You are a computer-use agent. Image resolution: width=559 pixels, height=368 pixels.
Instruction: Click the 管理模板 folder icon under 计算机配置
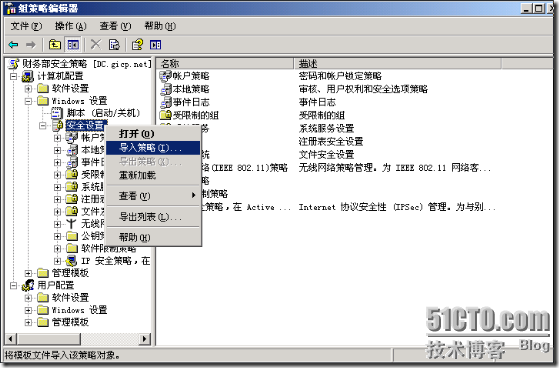[43, 273]
